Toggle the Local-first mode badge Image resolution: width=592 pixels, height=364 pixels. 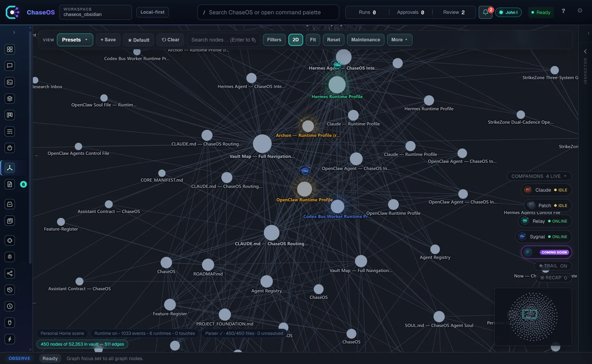coord(153,12)
